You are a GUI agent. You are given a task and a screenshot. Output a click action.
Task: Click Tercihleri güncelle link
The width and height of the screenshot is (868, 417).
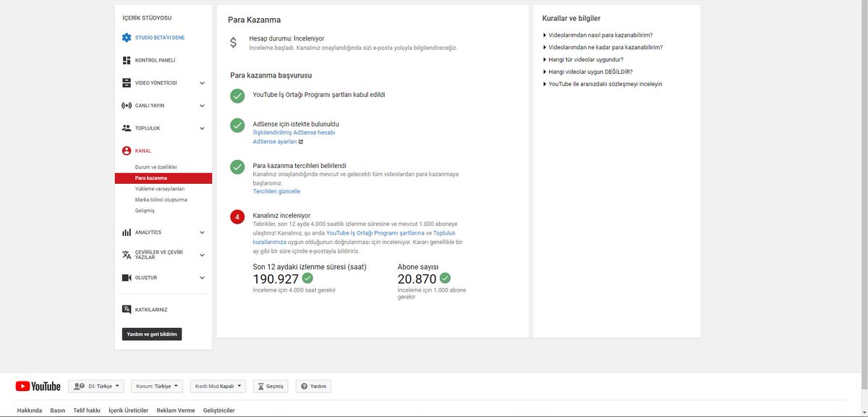(x=276, y=191)
